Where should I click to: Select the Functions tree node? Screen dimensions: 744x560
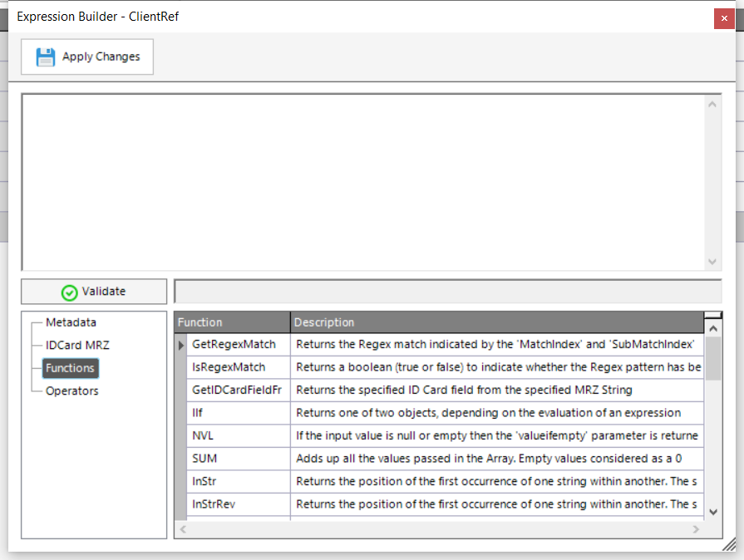[70, 367]
